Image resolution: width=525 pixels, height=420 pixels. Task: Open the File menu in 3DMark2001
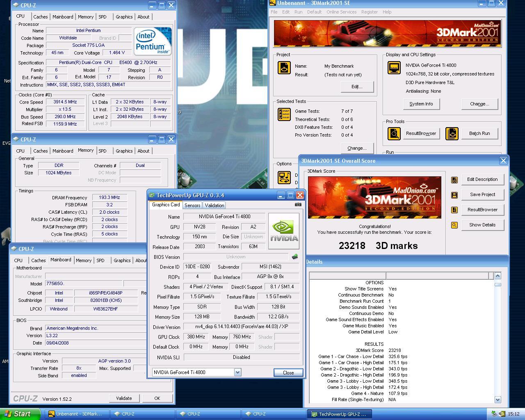[x=274, y=12]
